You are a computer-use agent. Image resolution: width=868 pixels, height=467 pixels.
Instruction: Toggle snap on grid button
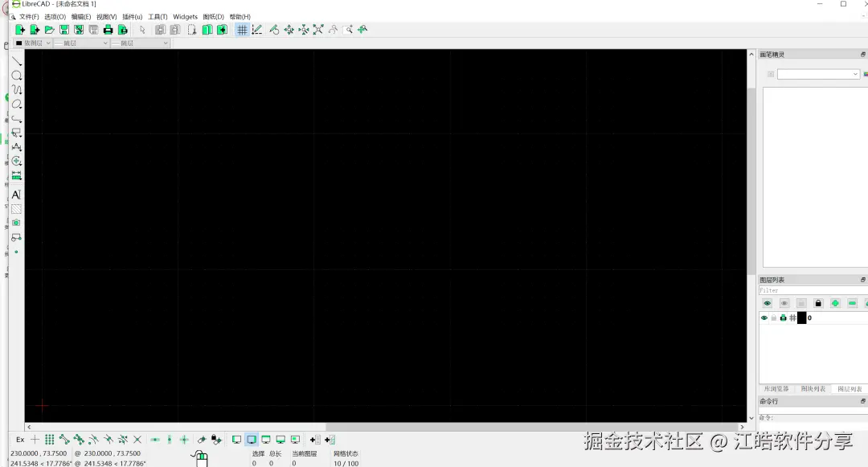point(49,440)
